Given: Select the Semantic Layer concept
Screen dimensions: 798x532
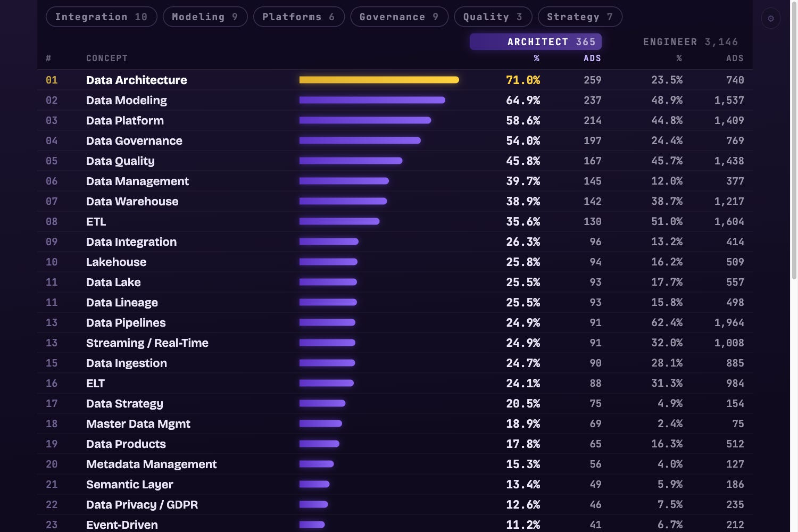Looking at the screenshot, I should click(x=129, y=484).
